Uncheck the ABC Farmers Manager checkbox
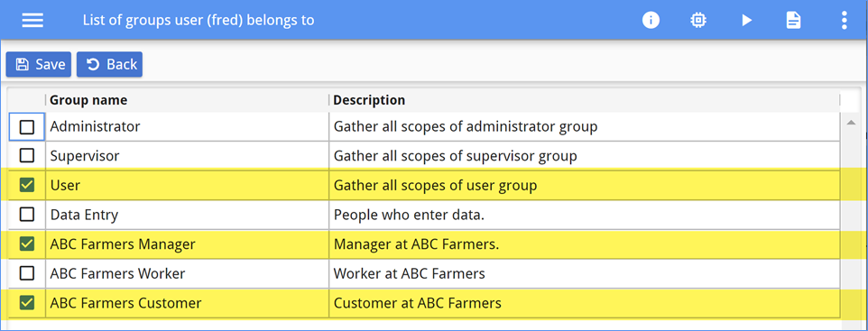The width and height of the screenshot is (868, 331). [x=26, y=244]
